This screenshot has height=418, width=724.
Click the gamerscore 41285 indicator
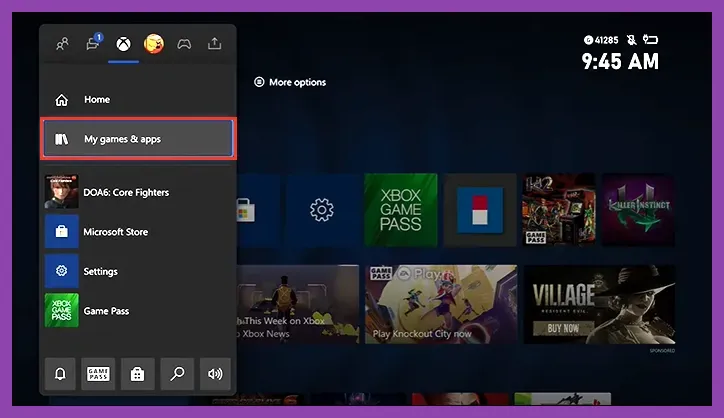601,40
